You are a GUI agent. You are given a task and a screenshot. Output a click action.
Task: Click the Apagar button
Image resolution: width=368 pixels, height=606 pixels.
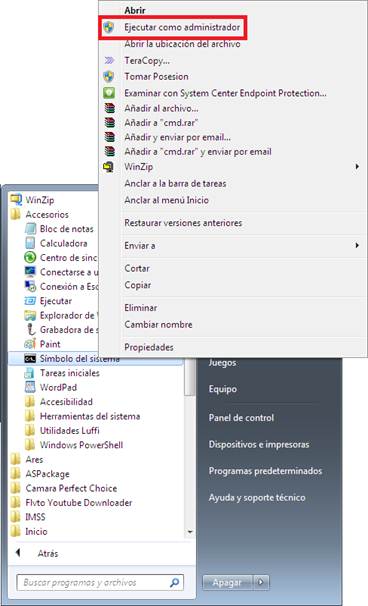pos(228,582)
